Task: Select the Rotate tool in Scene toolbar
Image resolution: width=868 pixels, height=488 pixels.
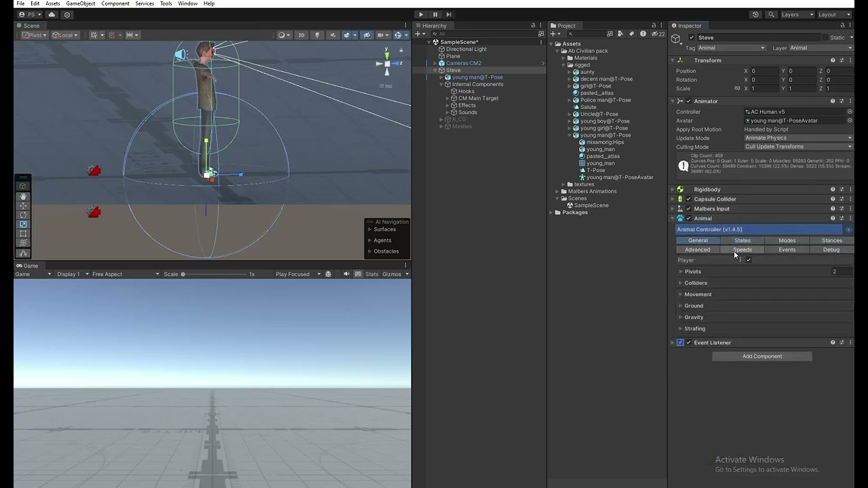Action: point(24,215)
